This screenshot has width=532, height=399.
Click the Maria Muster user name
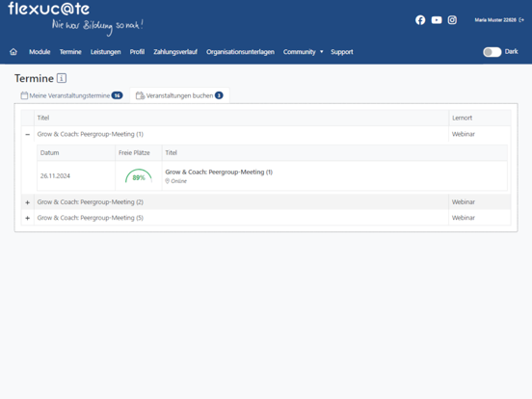(495, 20)
